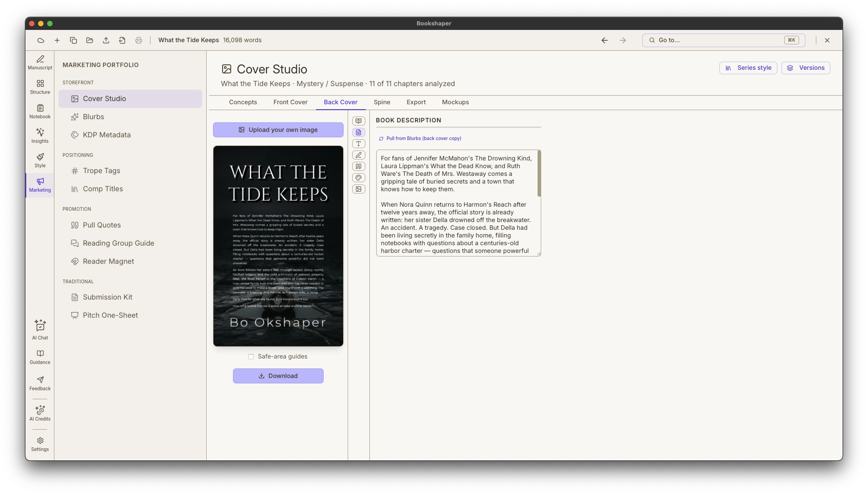Open Settings from the sidebar
Viewport: 868px width, 494px height.
click(x=40, y=444)
